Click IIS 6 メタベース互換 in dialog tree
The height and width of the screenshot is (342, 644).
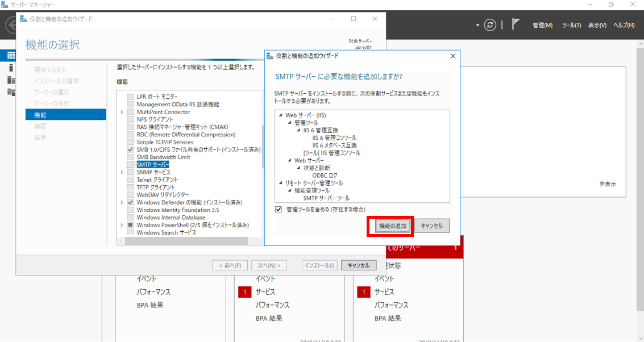pos(334,145)
